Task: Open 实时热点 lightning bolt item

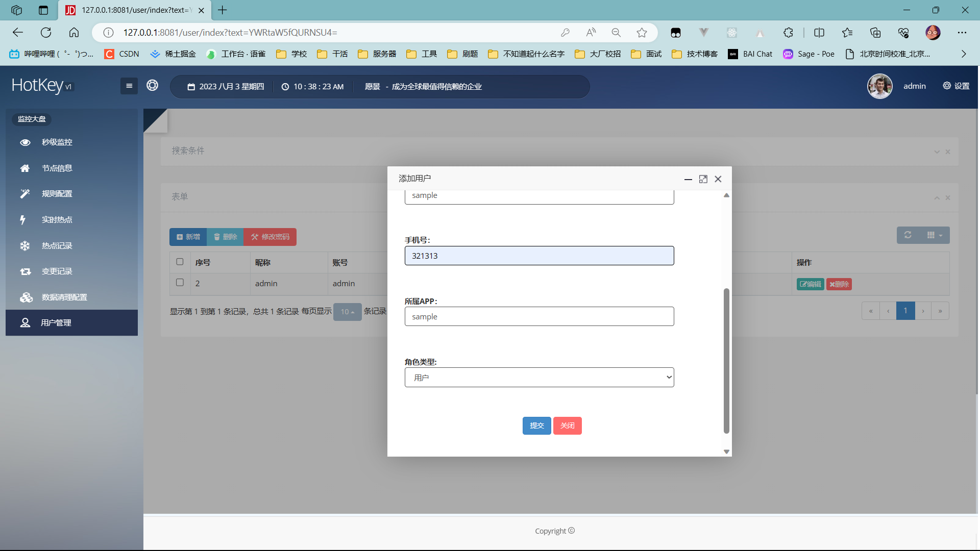Action: pyautogui.click(x=23, y=220)
